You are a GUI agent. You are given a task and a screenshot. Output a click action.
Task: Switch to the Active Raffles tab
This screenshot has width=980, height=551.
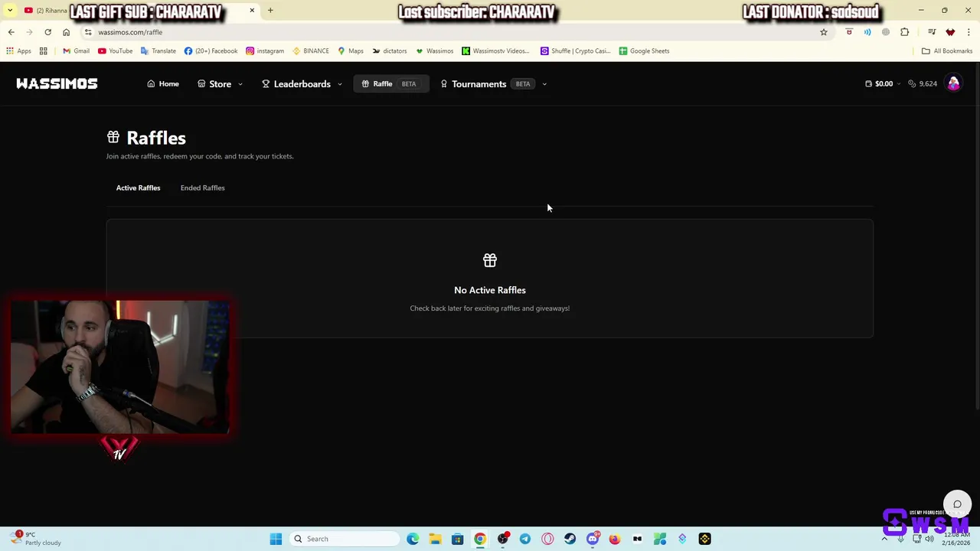pyautogui.click(x=138, y=187)
